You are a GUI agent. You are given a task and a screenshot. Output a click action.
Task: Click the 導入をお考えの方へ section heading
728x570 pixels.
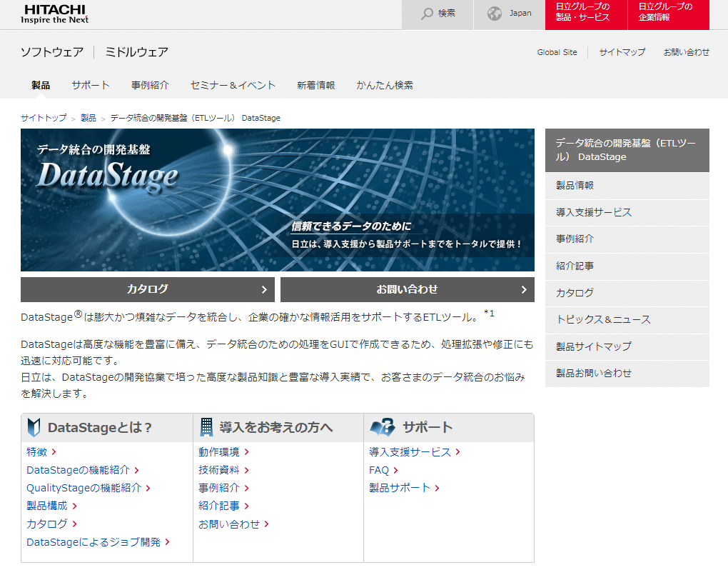point(275,427)
